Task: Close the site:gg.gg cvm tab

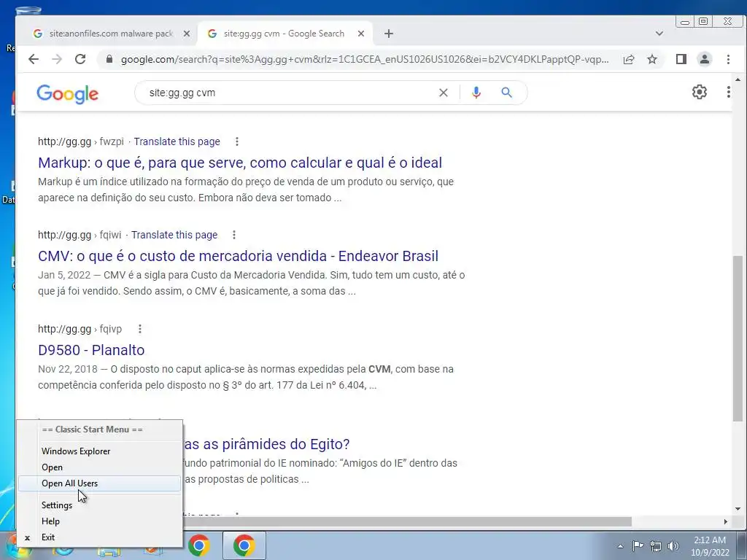Action: click(361, 34)
